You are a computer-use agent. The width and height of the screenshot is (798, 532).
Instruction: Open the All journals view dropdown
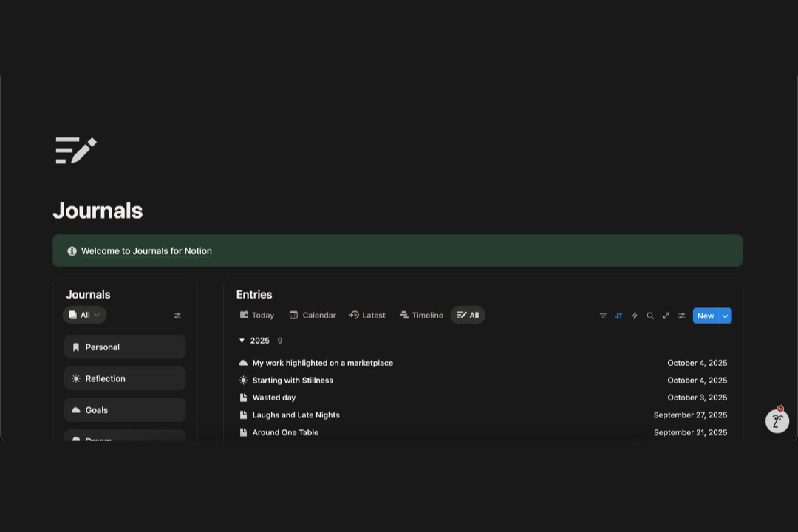coord(85,315)
